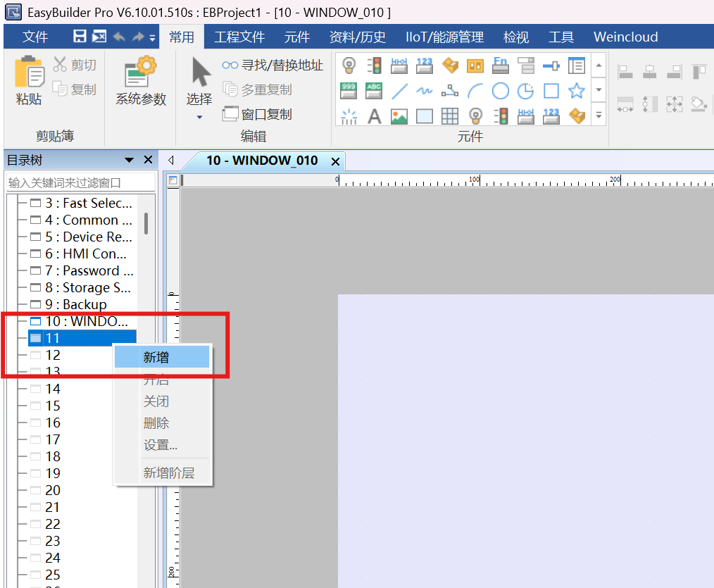
Task: Select the Scale object icon
Action: click(349, 116)
